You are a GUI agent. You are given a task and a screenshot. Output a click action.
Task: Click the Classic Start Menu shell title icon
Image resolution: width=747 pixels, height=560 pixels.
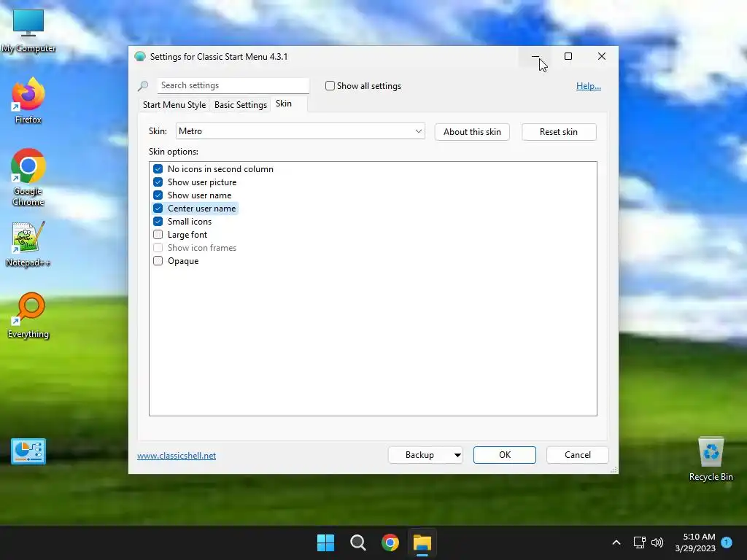(x=140, y=57)
